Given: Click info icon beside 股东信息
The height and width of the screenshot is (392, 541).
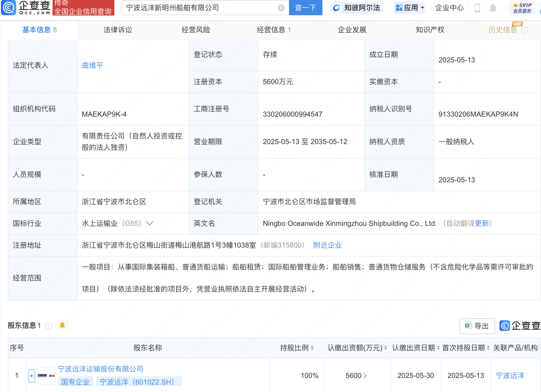Looking at the screenshot, I should [48, 326].
